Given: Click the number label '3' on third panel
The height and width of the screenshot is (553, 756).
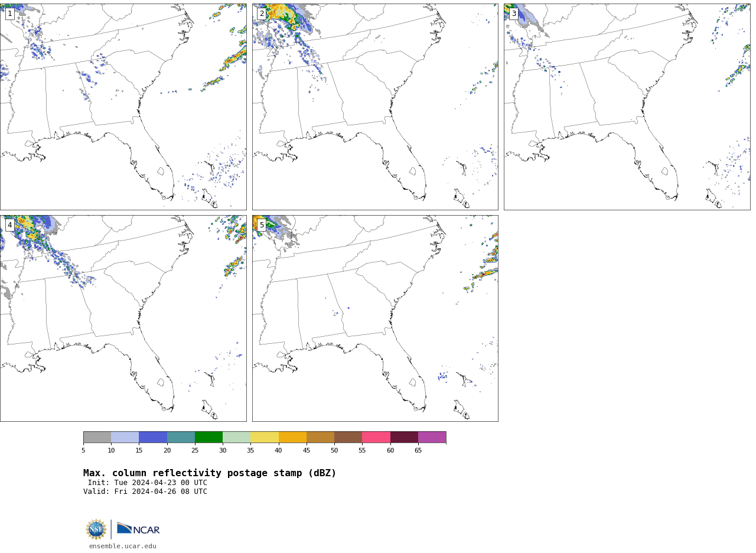Looking at the screenshot, I should click(514, 14).
